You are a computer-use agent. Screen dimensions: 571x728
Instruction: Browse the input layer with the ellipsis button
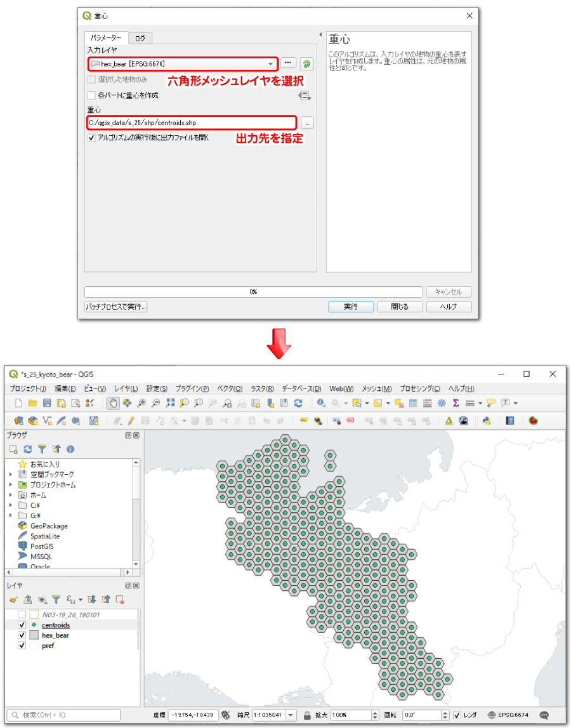288,63
